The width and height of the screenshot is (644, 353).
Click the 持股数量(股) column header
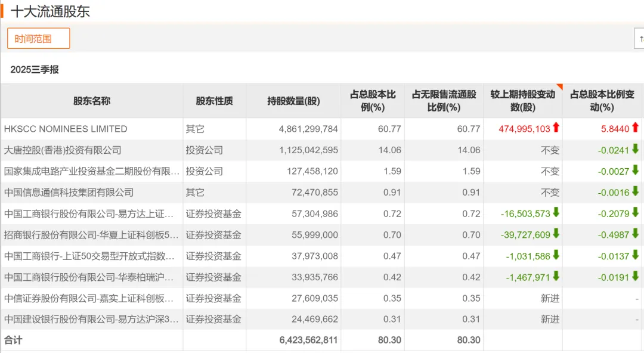293,101
